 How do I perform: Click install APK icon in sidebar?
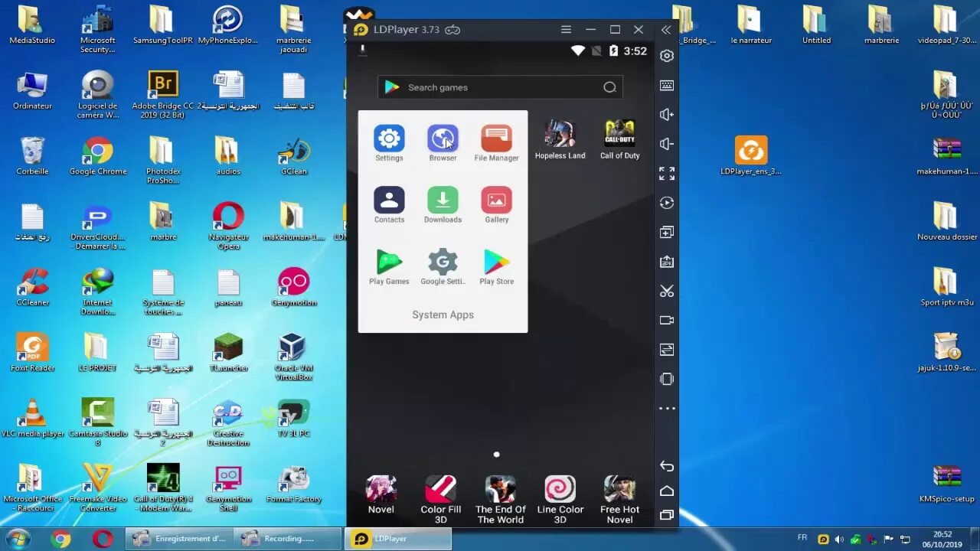pyautogui.click(x=667, y=262)
